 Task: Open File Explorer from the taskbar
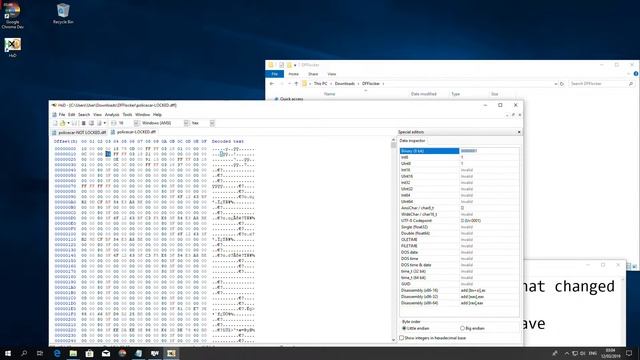(x=73, y=353)
